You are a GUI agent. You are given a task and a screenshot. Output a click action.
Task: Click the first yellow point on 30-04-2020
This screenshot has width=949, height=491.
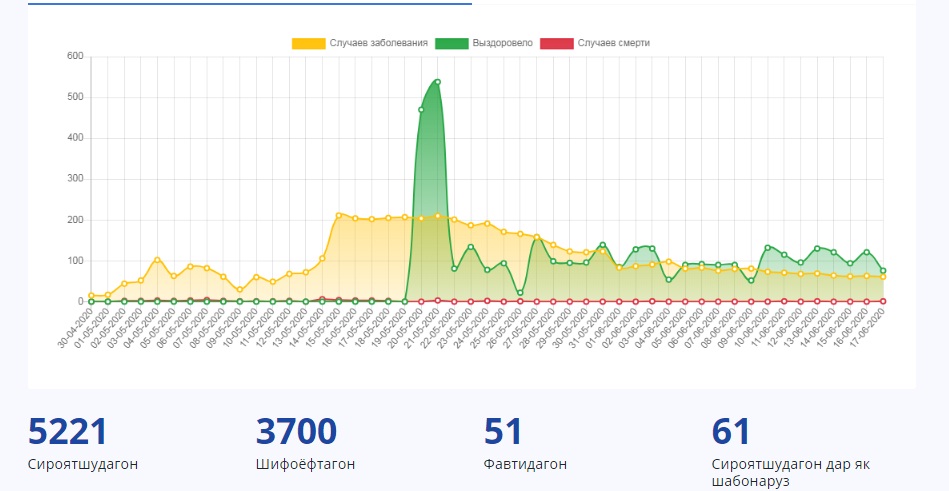[x=91, y=296]
